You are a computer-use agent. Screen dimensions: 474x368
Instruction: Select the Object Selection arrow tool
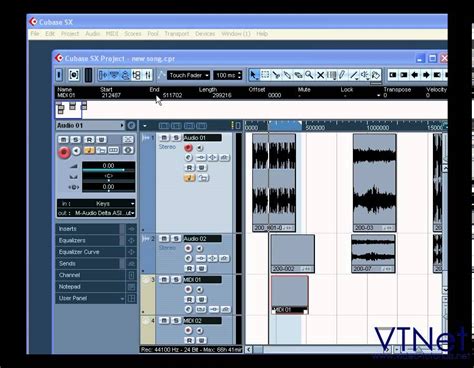click(254, 75)
